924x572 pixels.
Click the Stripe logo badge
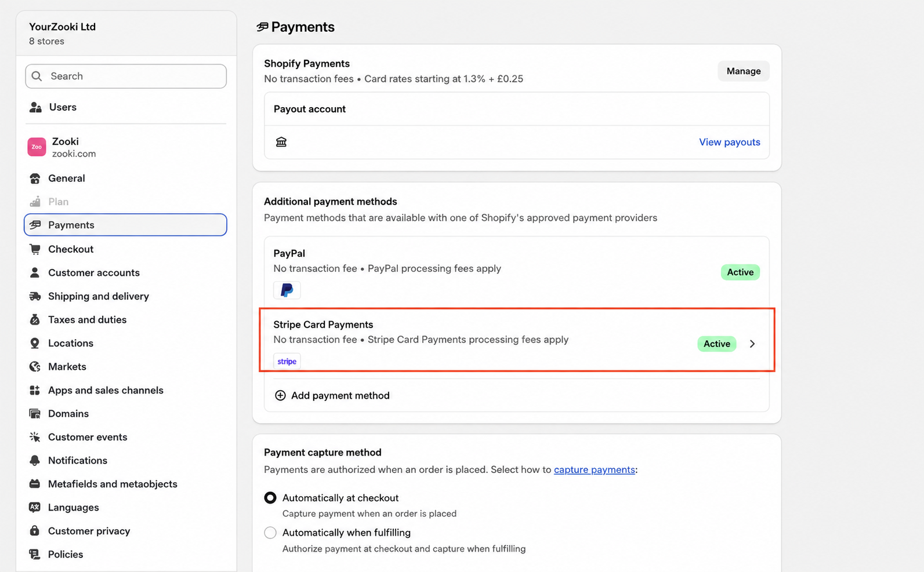[x=287, y=362]
